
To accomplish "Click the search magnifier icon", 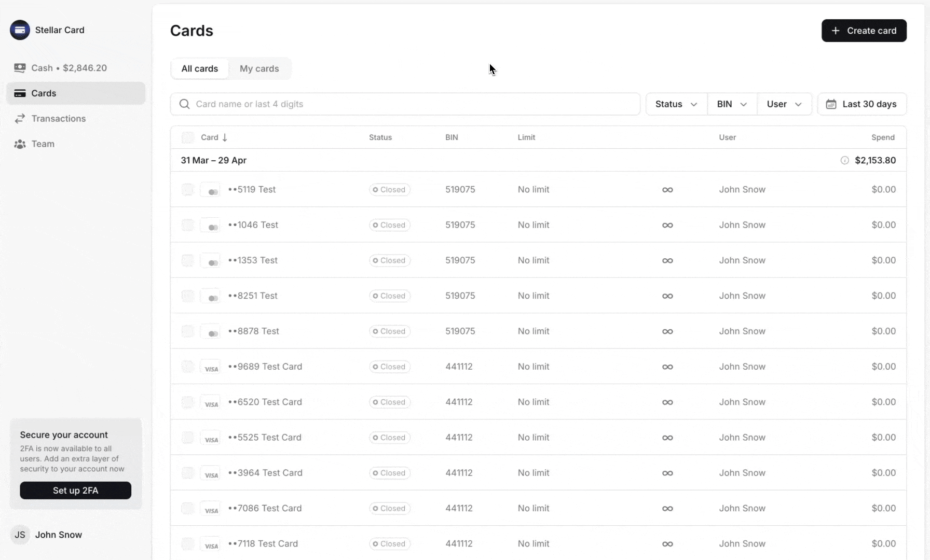I will pos(184,104).
